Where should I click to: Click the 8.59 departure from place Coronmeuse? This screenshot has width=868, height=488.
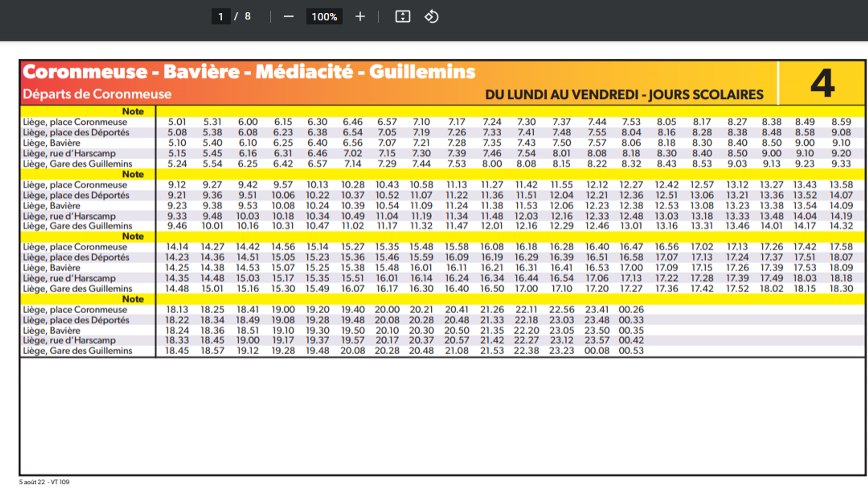(x=841, y=122)
